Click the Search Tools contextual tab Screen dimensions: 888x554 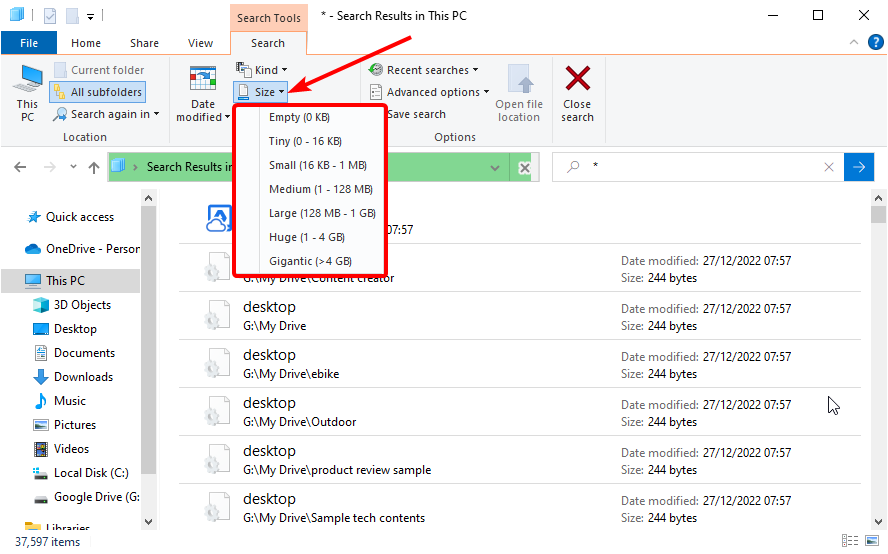[268, 18]
